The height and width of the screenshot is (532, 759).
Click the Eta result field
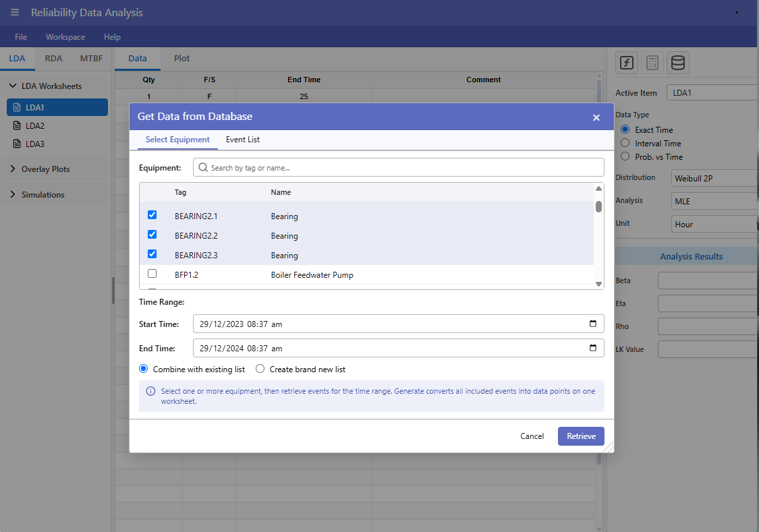click(708, 303)
